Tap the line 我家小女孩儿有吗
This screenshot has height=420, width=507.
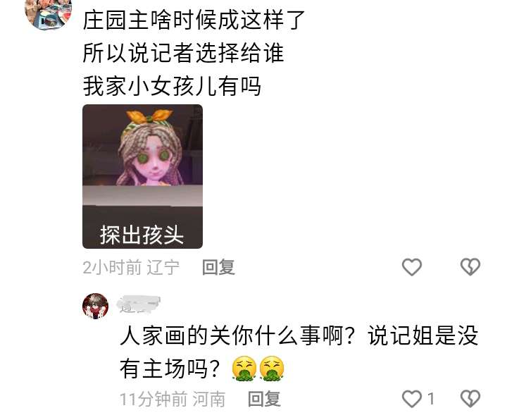click(172, 86)
